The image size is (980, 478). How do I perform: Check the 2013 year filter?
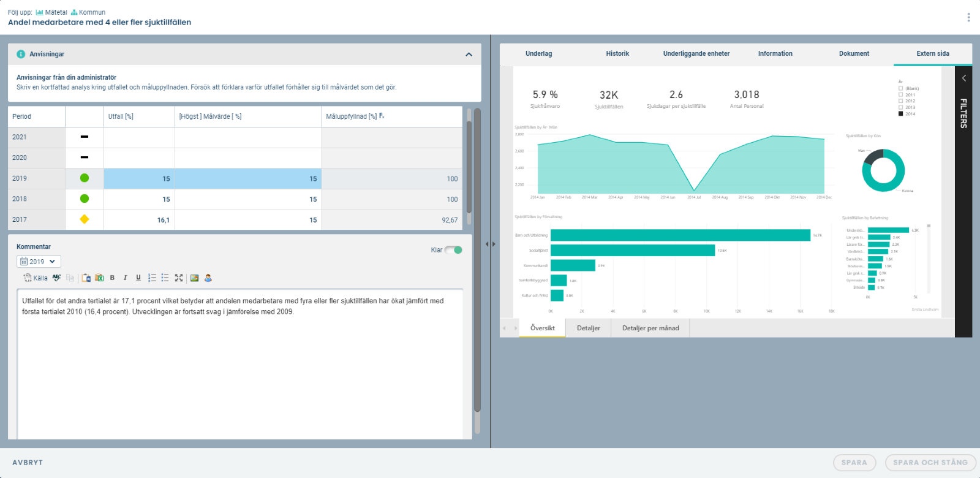point(900,107)
